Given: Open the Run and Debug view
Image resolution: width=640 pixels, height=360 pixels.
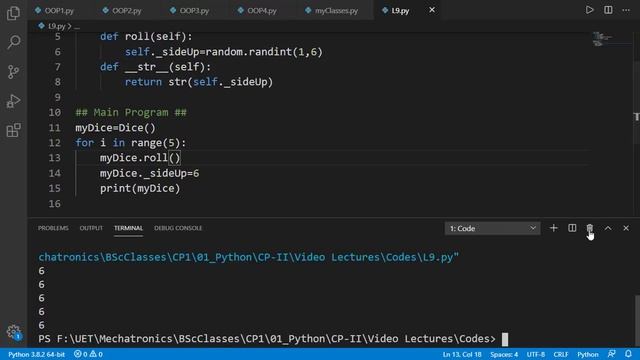Looking at the screenshot, I should pyautogui.click(x=13, y=101).
